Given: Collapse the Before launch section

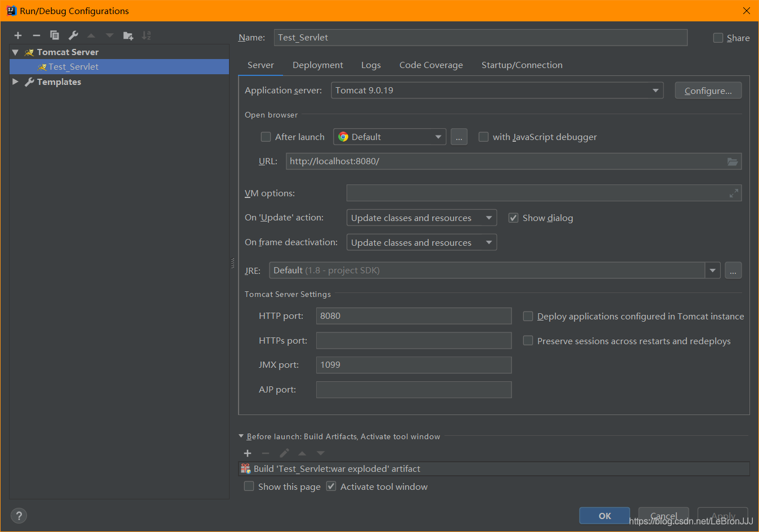Looking at the screenshot, I should [241, 436].
